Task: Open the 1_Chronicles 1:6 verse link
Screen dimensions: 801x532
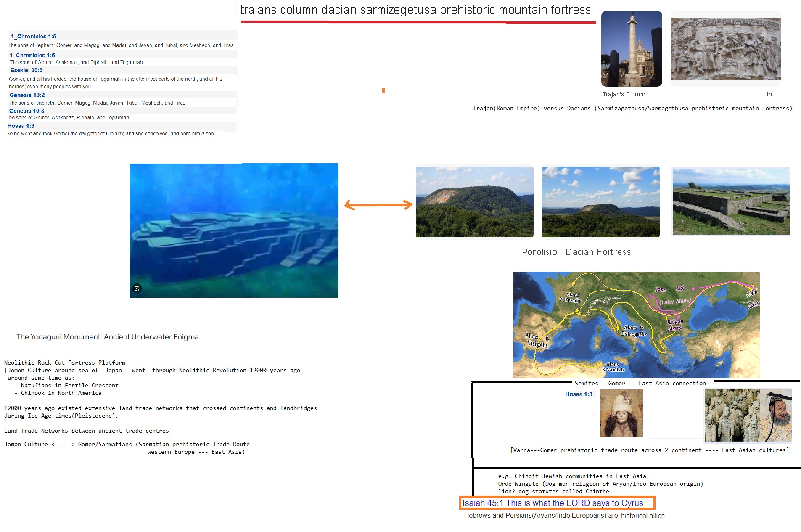Action: click(32, 55)
